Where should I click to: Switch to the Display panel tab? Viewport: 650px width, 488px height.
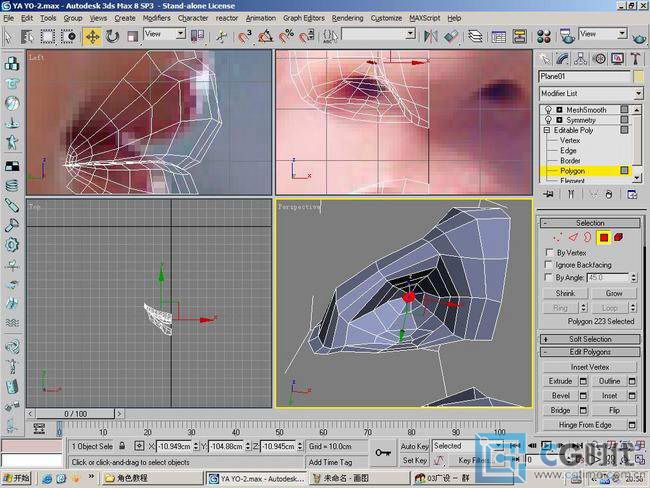(618, 59)
